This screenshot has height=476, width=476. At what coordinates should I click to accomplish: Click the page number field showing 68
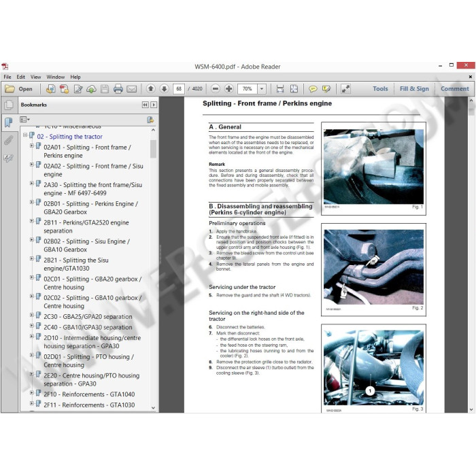(179, 88)
